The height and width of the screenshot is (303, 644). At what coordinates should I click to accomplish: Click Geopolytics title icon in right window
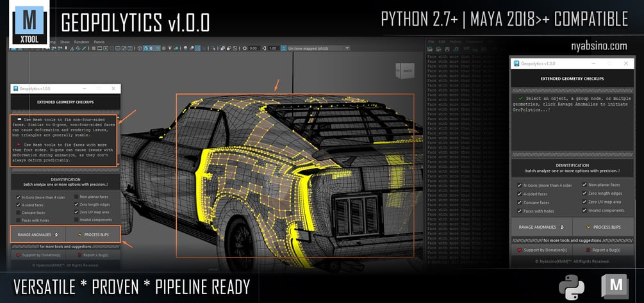(x=516, y=63)
